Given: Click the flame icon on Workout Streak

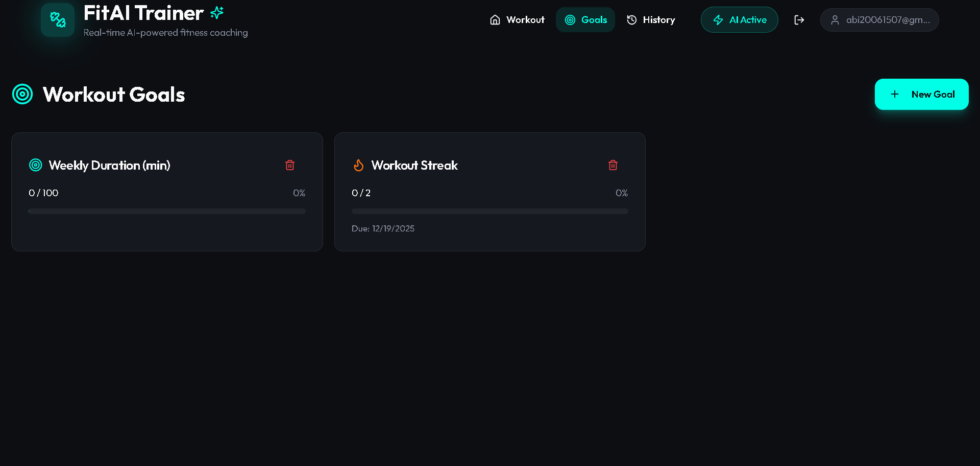Looking at the screenshot, I should click(x=359, y=165).
